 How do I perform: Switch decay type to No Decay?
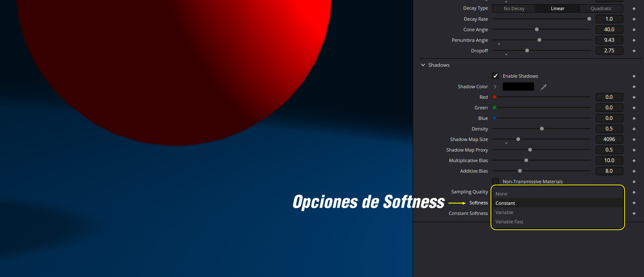point(514,8)
